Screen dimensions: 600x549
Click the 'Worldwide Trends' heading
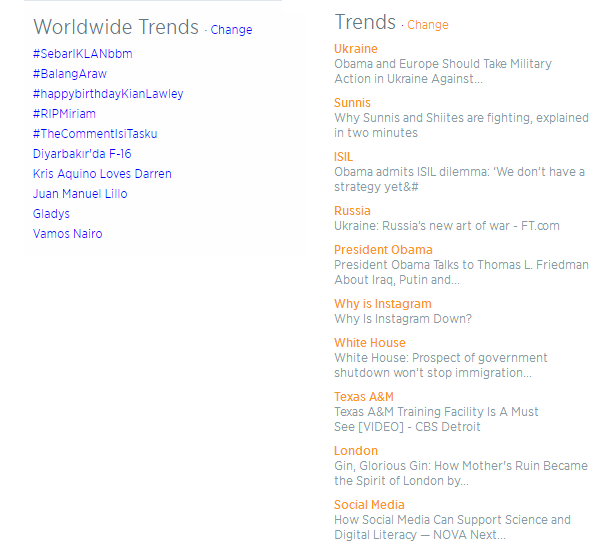(116, 27)
